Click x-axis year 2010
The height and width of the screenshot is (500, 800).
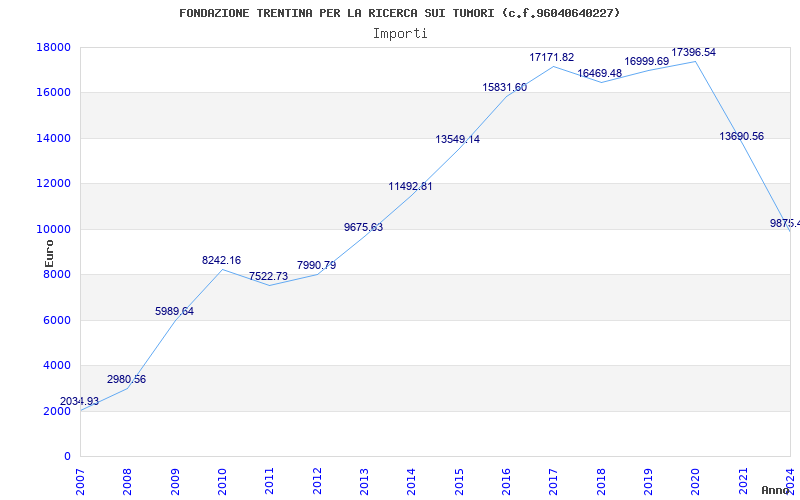pyautogui.click(x=222, y=481)
